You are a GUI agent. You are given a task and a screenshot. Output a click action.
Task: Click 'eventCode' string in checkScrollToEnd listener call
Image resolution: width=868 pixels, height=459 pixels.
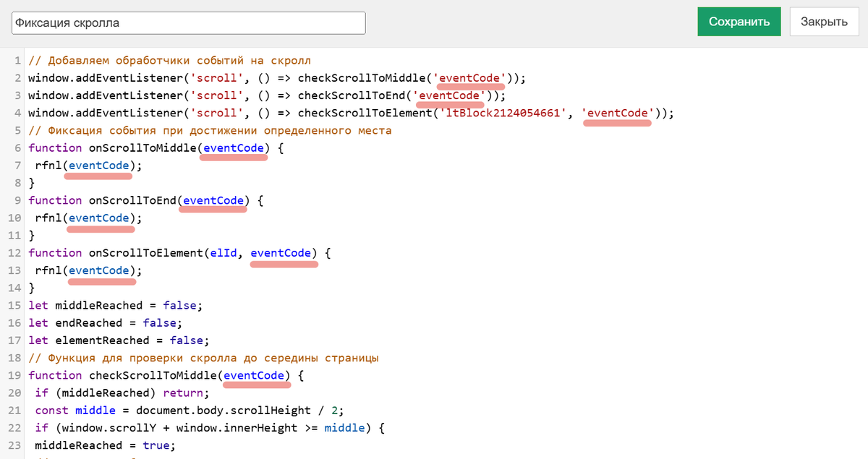coord(451,95)
